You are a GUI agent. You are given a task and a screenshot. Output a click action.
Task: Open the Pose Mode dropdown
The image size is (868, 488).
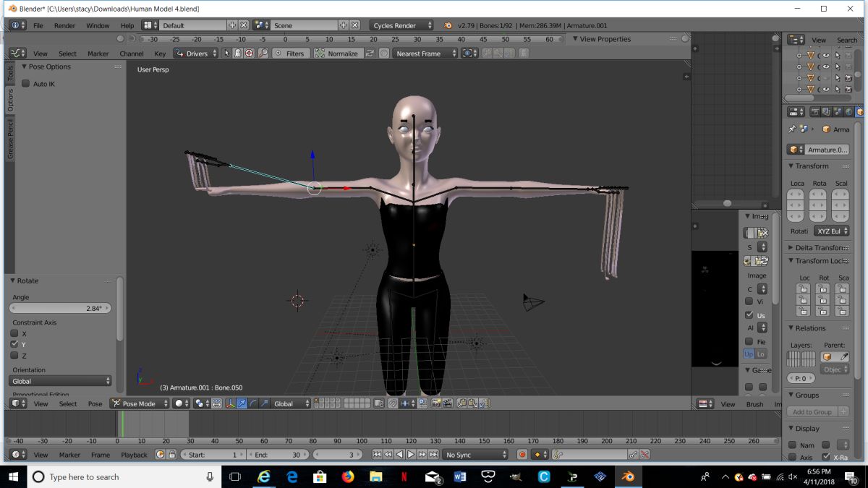coord(140,403)
